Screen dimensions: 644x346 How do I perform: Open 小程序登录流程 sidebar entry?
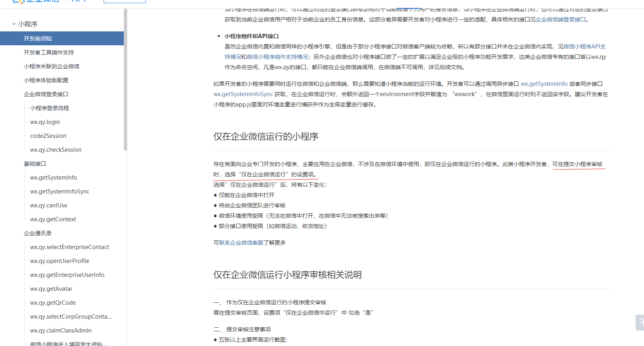pos(50,108)
